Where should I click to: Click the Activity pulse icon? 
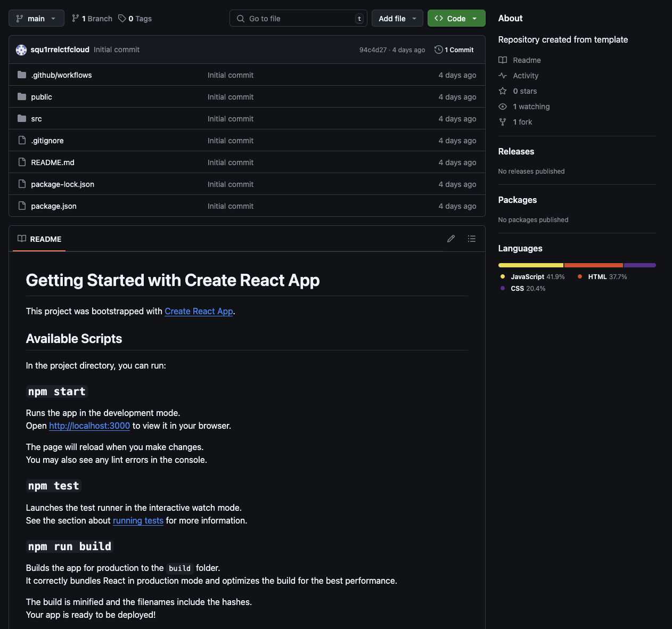coord(503,76)
